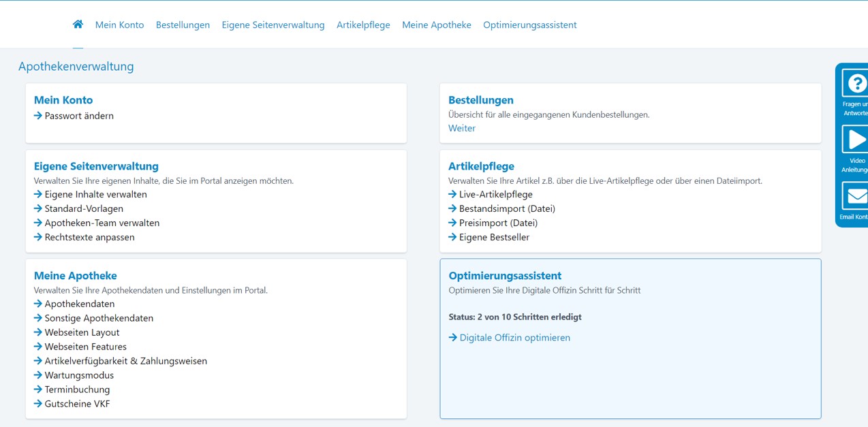Image resolution: width=868 pixels, height=427 pixels.
Task: Click the Bestellungen card heading
Action: (481, 100)
